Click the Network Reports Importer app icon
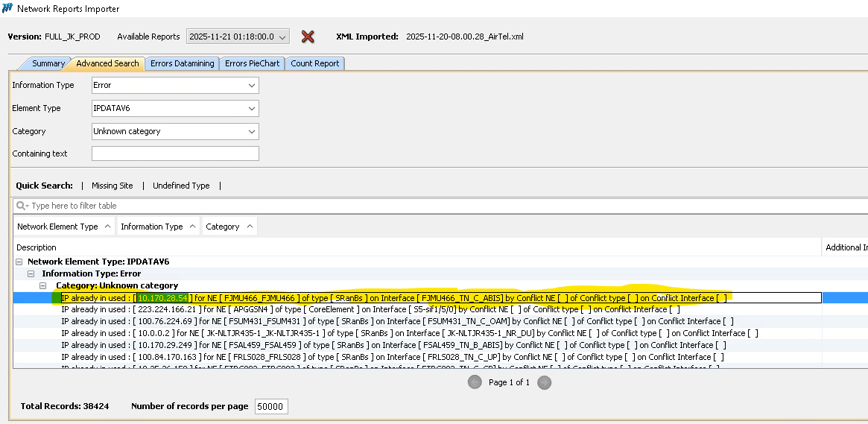868x424 pixels. coord(7,8)
